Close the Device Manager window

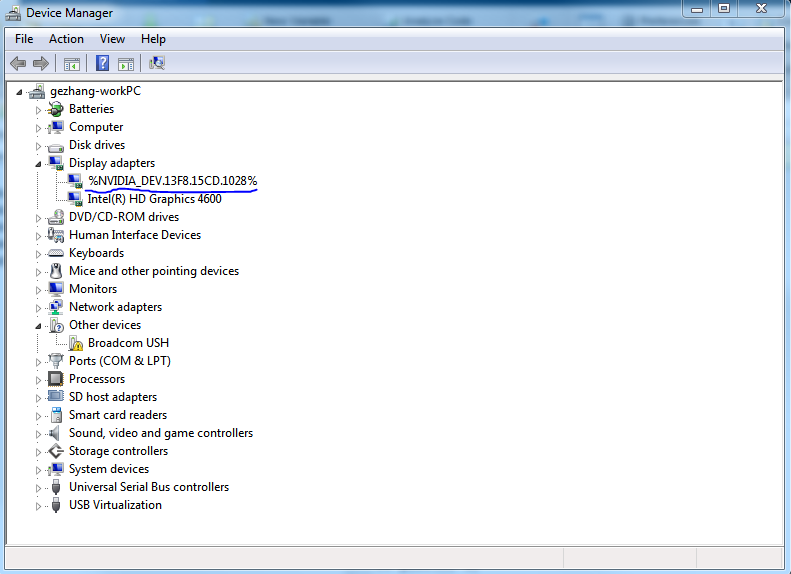point(761,9)
